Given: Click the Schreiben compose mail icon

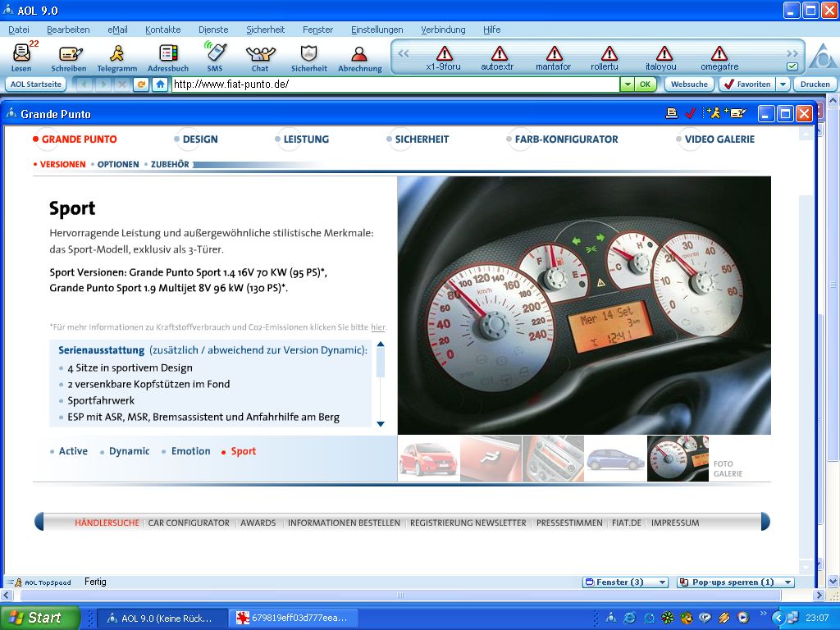Looking at the screenshot, I should (69, 55).
